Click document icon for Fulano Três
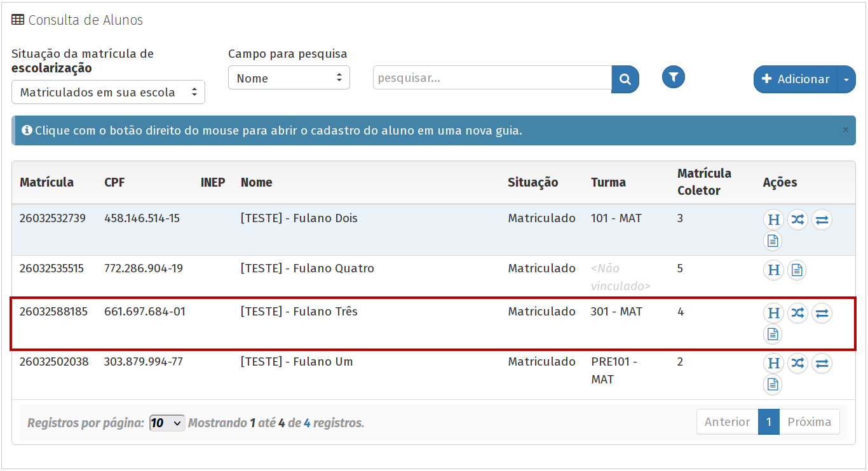 pos(773,334)
